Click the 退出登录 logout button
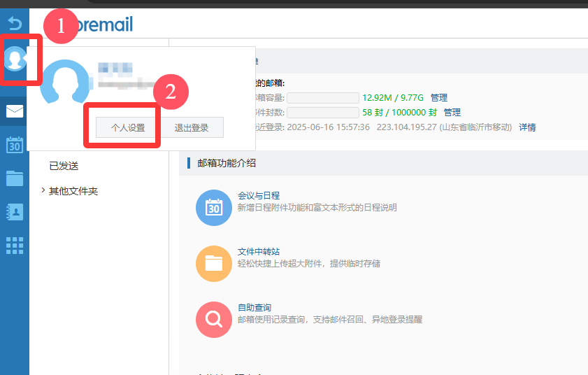 [x=192, y=128]
